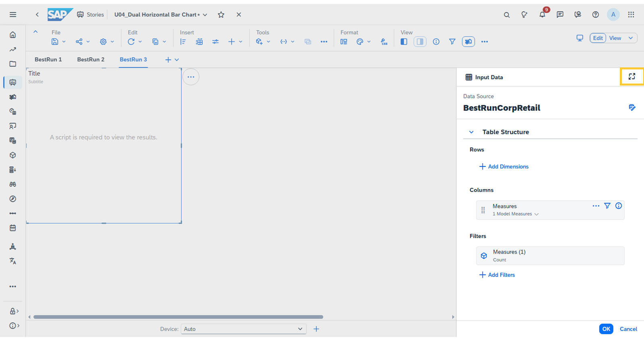Click the device preview monitor icon
This screenshot has height=341, width=644.
tap(580, 38)
